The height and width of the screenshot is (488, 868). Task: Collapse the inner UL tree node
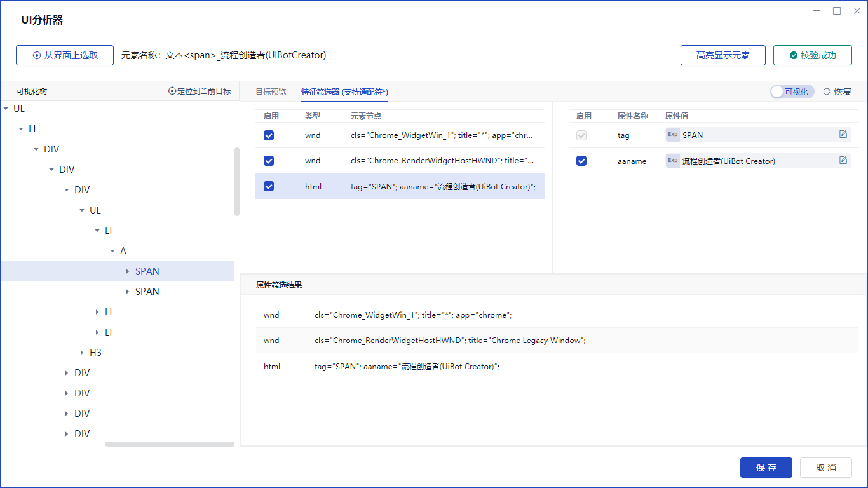click(x=82, y=210)
